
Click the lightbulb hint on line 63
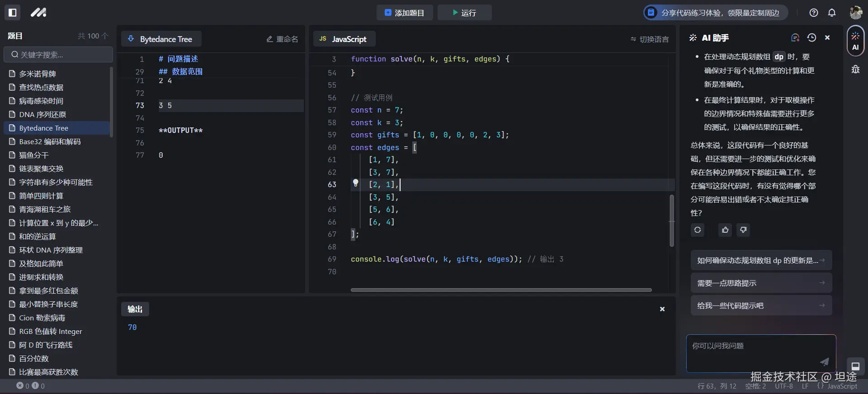[356, 183]
